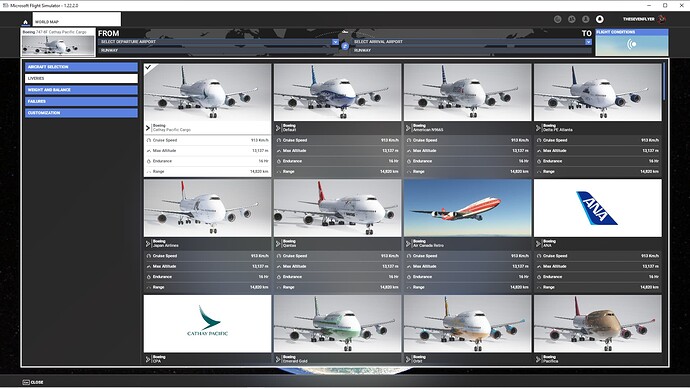The image size is (690, 388).
Task: Open the Aircraft Selection menu item
Action: [81, 67]
